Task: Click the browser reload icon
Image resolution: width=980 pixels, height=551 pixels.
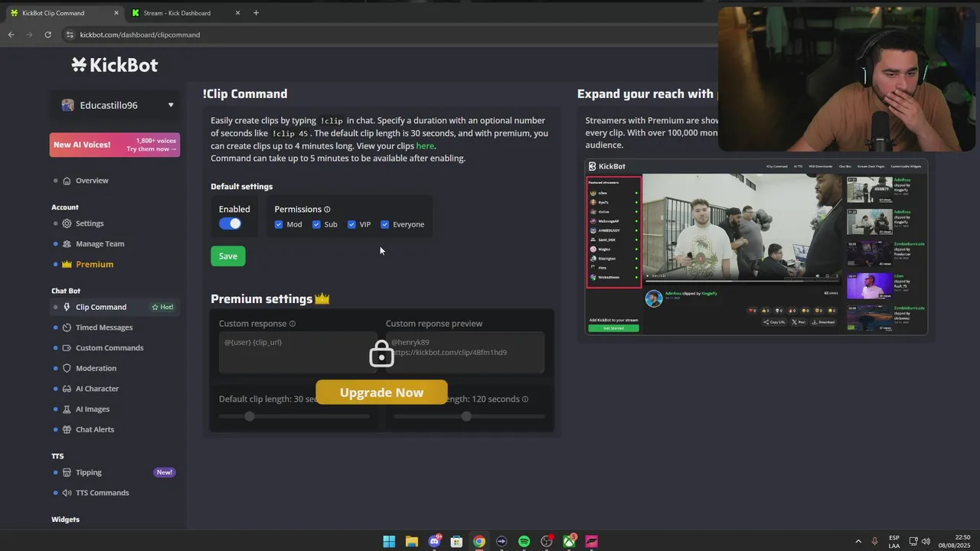Action: tap(47, 34)
